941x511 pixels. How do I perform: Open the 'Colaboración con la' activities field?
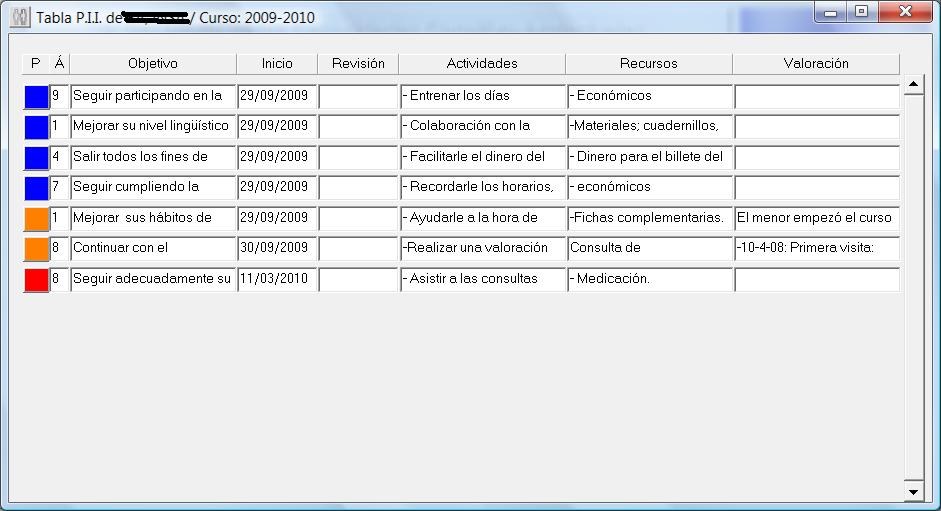482,127
